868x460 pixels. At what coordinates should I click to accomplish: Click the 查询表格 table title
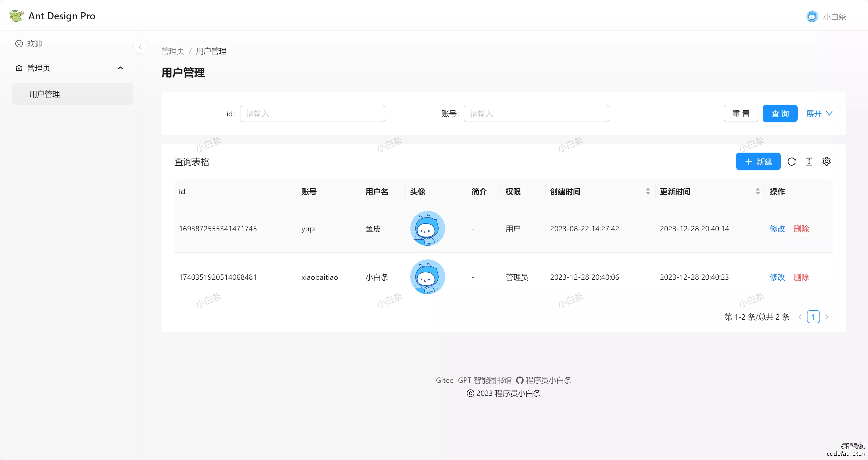point(192,162)
